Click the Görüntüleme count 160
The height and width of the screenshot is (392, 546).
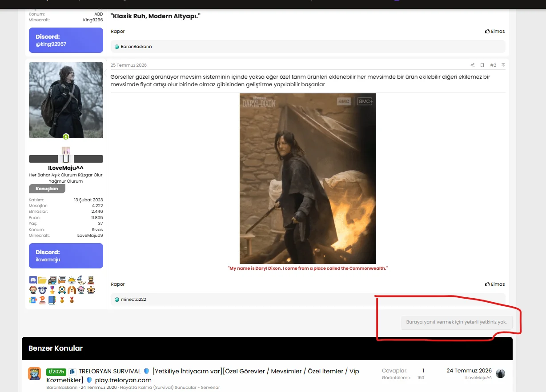click(x=420, y=378)
